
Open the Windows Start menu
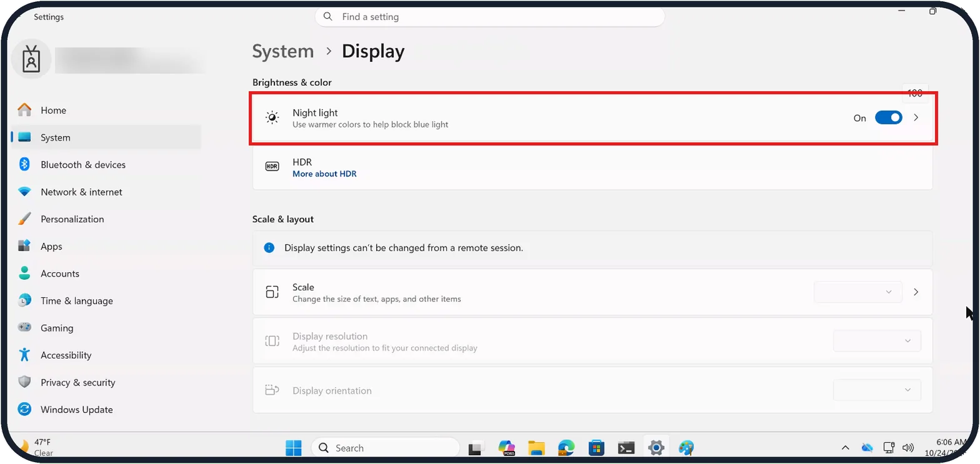[293, 448]
